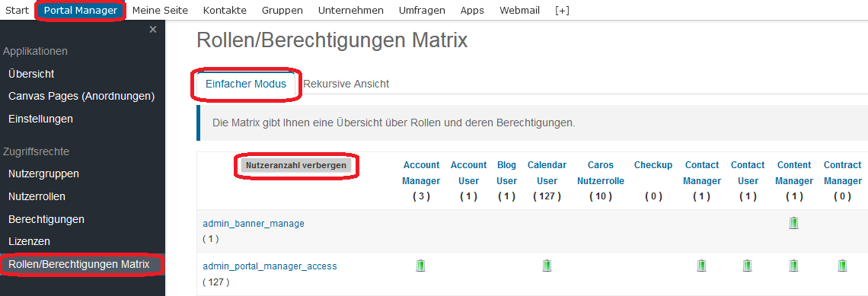Screen dimensions: 868x296
Task: Open Einstellungen in the sidebar
Action: (x=41, y=119)
